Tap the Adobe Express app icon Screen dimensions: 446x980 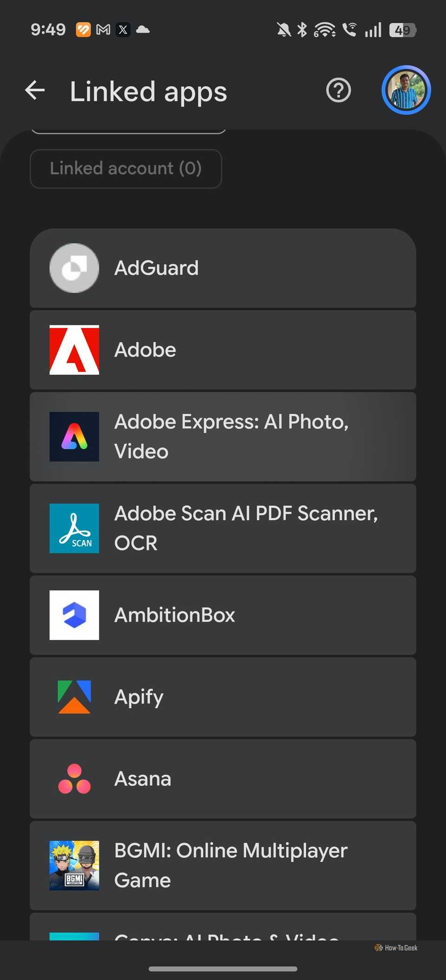tap(74, 437)
